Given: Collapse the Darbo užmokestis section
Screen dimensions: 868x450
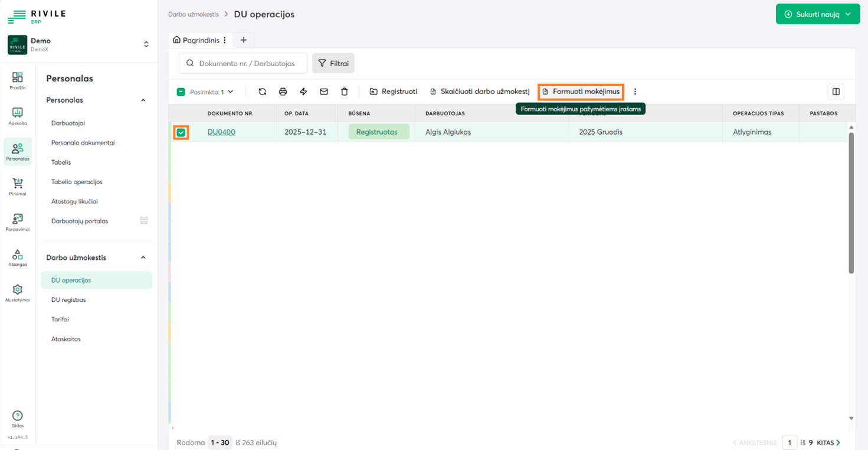Looking at the screenshot, I should (143, 257).
